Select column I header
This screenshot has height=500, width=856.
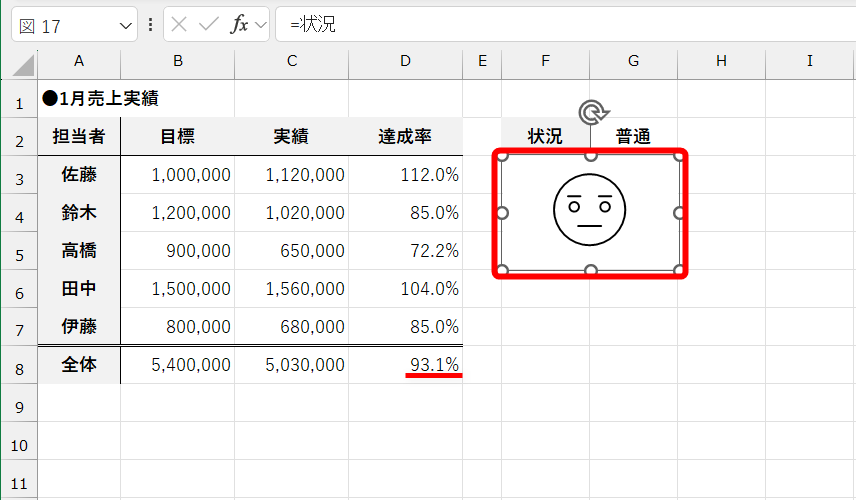pyautogui.click(x=810, y=61)
